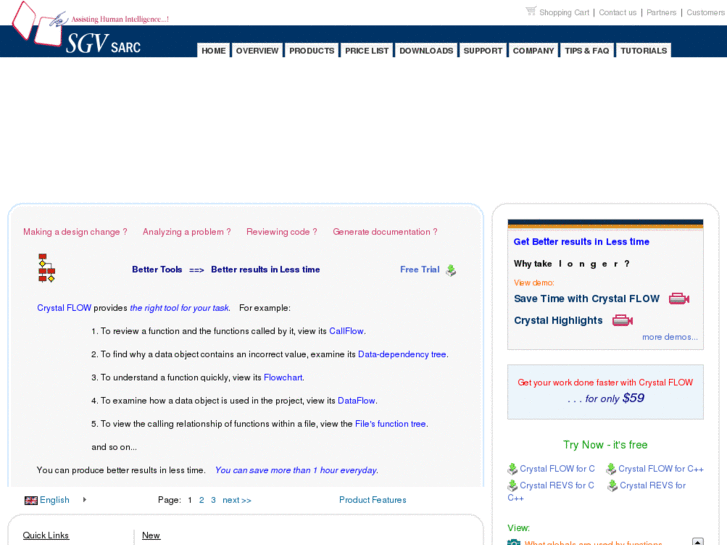Open the Crystal FLOW link in intro
This screenshot has width=727, height=545.
[64, 308]
